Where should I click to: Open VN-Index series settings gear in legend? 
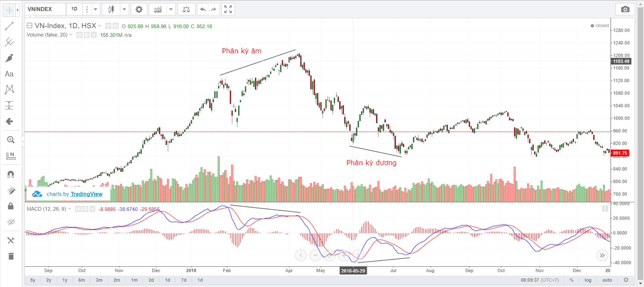coord(115,26)
